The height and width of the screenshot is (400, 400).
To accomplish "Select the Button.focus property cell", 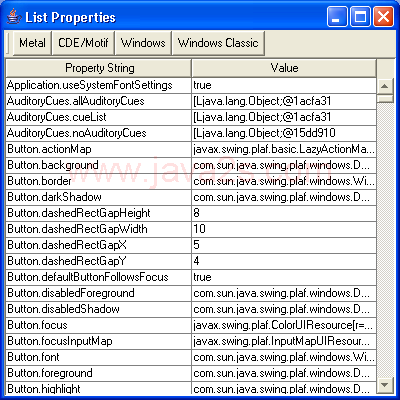I will 99,325.
